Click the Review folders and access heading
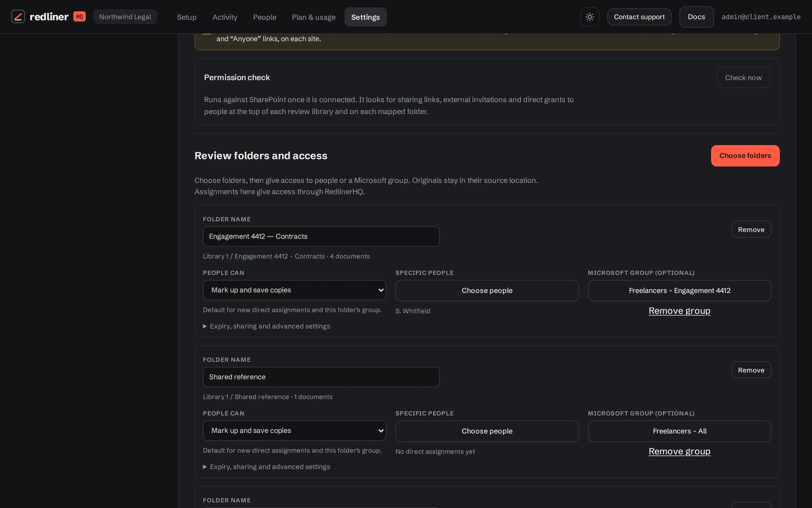Image resolution: width=812 pixels, height=508 pixels. [x=261, y=156]
